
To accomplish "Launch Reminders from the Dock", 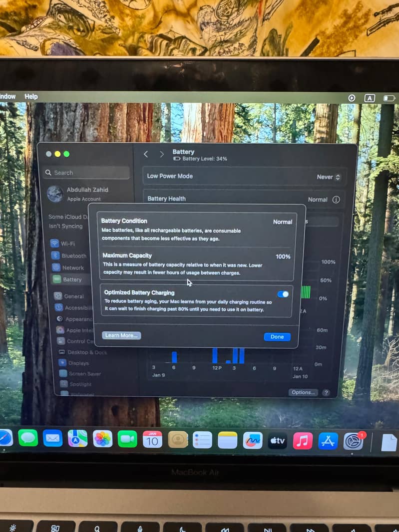I will [x=202, y=440].
